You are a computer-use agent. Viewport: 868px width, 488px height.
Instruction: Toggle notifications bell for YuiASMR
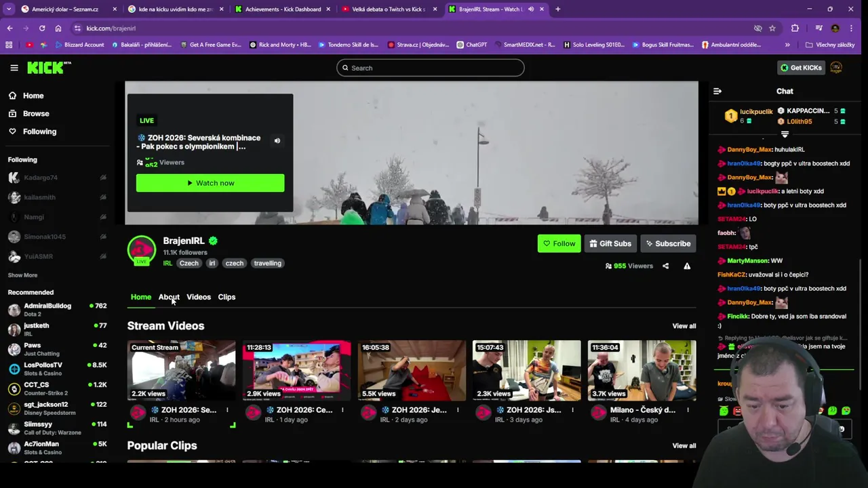pos(103,256)
